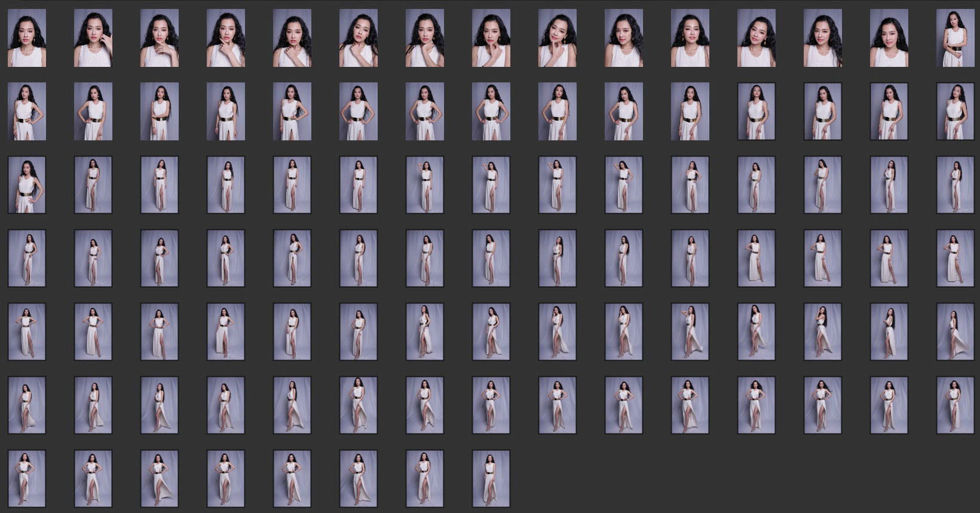Select the first thumbnail in the fourth row

27,259
